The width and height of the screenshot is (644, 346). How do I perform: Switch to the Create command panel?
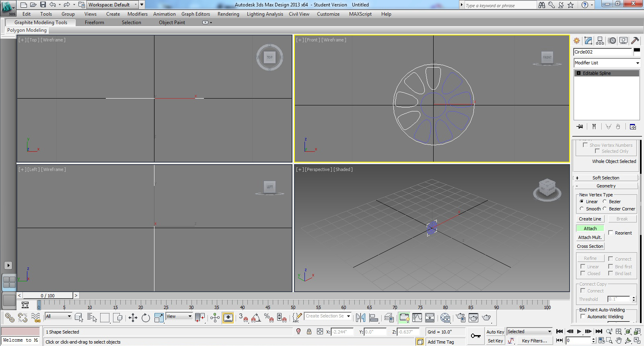coord(577,41)
